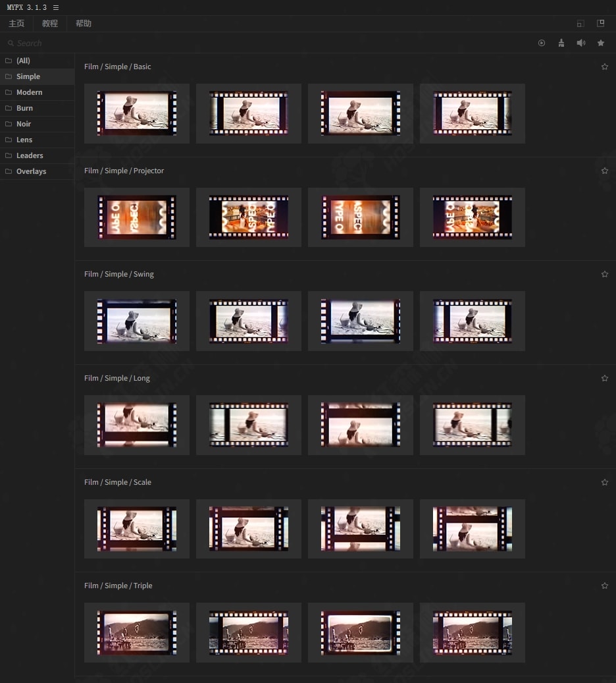616x683 pixels.
Task: Click the 'Film / Simple / Long' heading
Action: click(117, 378)
